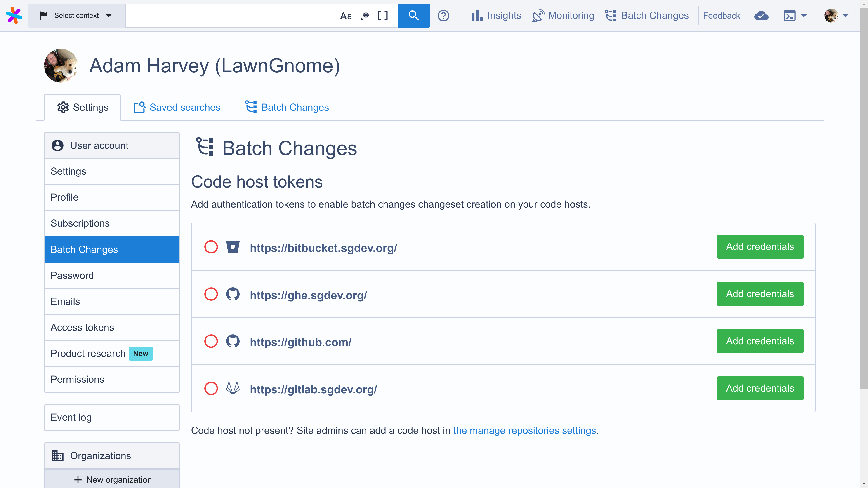Open the terminal extensions dropdown
Image resolution: width=868 pixels, height=488 pixels.
tap(795, 16)
